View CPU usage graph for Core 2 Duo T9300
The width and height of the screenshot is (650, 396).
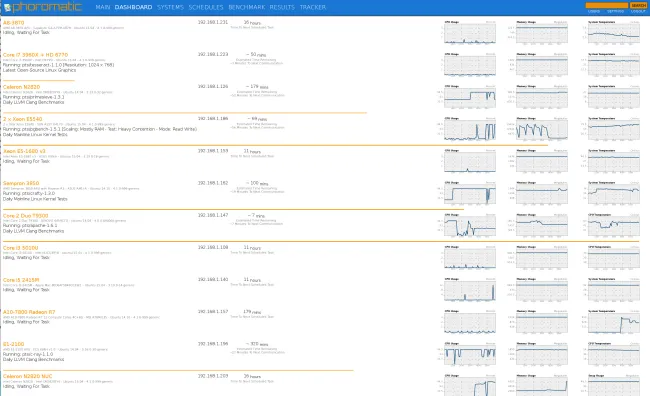(x=470, y=226)
